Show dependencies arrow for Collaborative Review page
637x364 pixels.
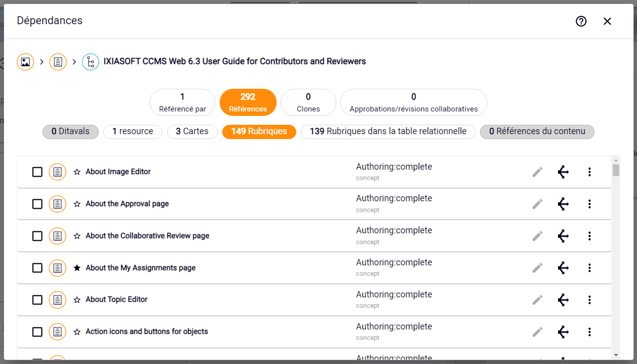click(563, 236)
